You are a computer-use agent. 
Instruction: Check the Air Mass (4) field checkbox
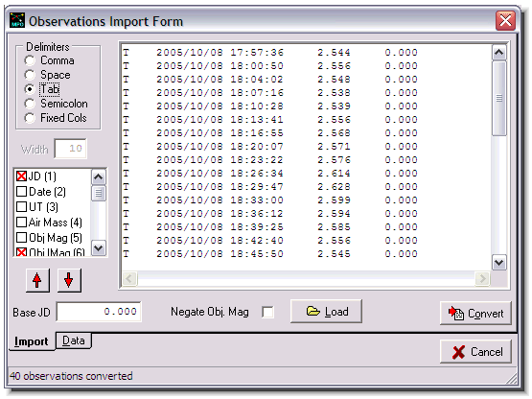(21, 223)
